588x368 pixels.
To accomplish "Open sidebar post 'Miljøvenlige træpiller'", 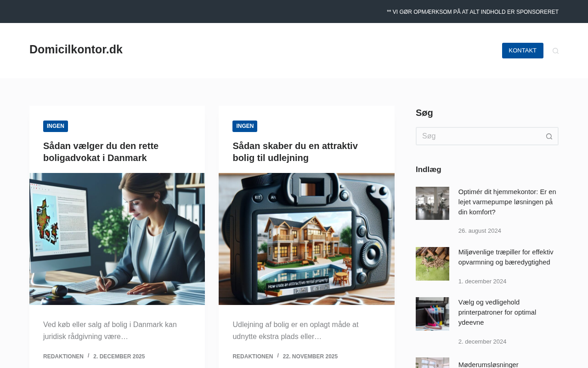I will (506, 257).
